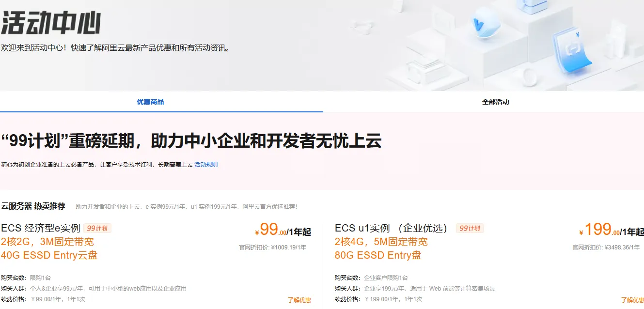Select the '优惠商品' tab
This screenshot has height=309, width=644.
coord(150,102)
